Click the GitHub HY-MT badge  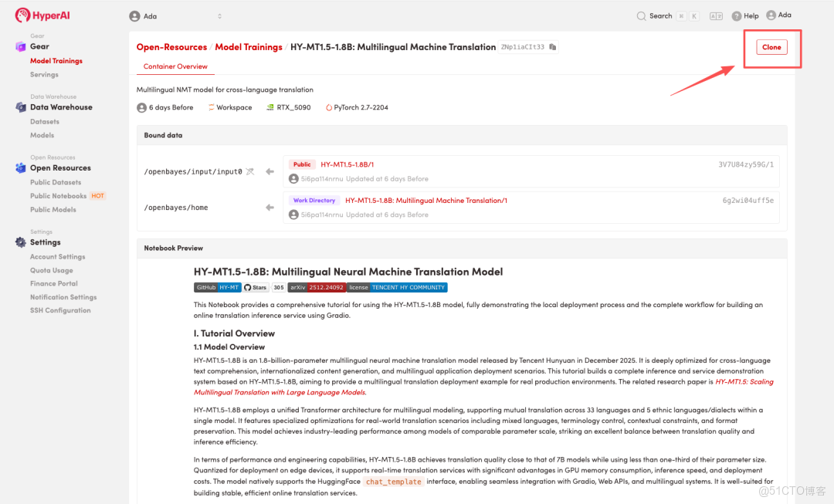(x=218, y=287)
